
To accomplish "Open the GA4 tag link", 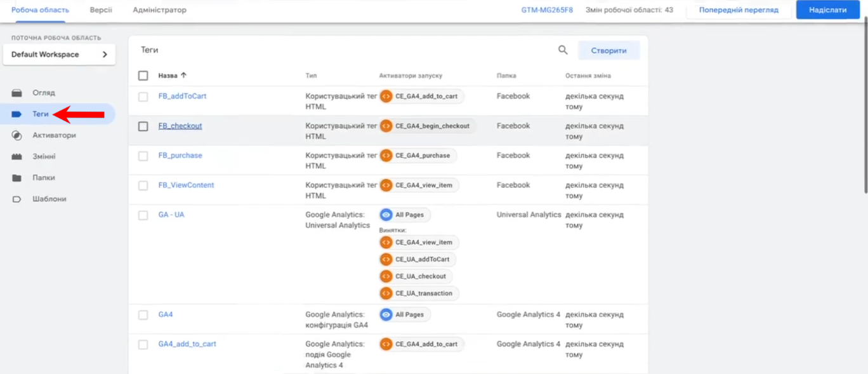I will (166, 314).
